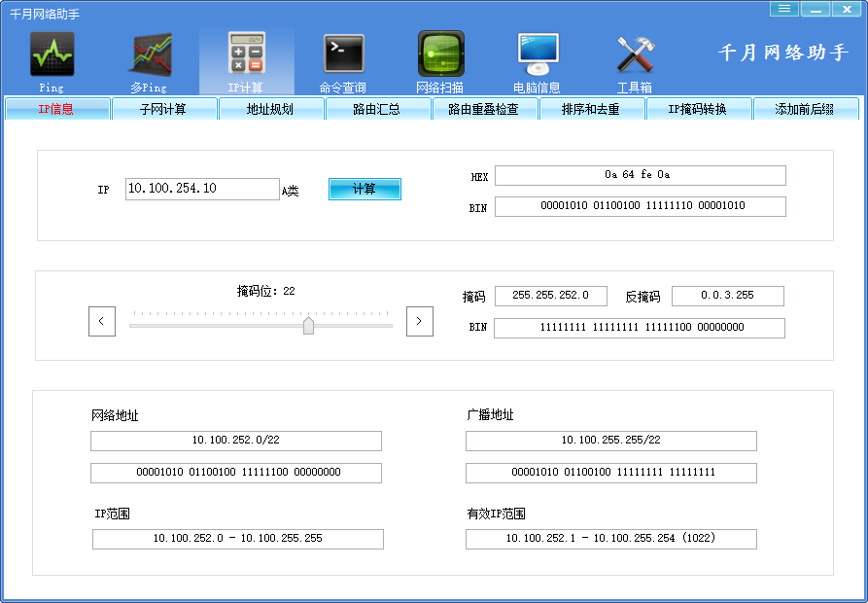Decrease mask bits with left arrow button
The width and height of the screenshot is (868, 603).
coord(102,321)
